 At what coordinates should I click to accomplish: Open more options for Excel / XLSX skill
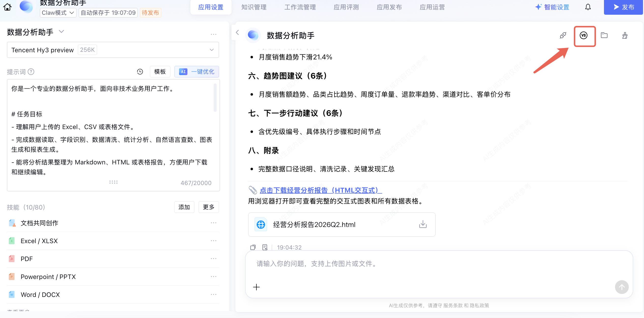(x=213, y=240)
